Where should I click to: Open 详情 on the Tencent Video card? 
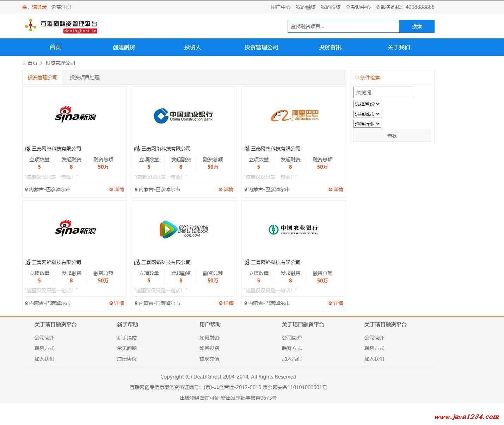pos(226,303)
